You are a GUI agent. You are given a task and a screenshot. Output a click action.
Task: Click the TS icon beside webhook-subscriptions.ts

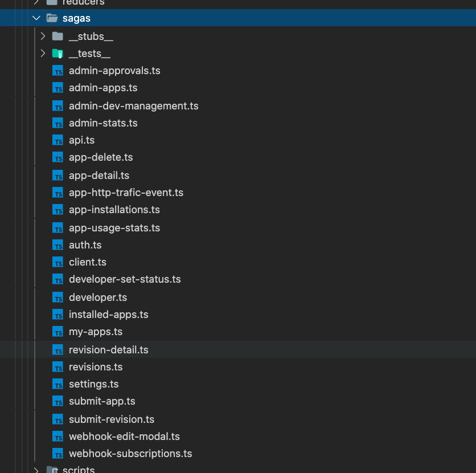[58, 454]
